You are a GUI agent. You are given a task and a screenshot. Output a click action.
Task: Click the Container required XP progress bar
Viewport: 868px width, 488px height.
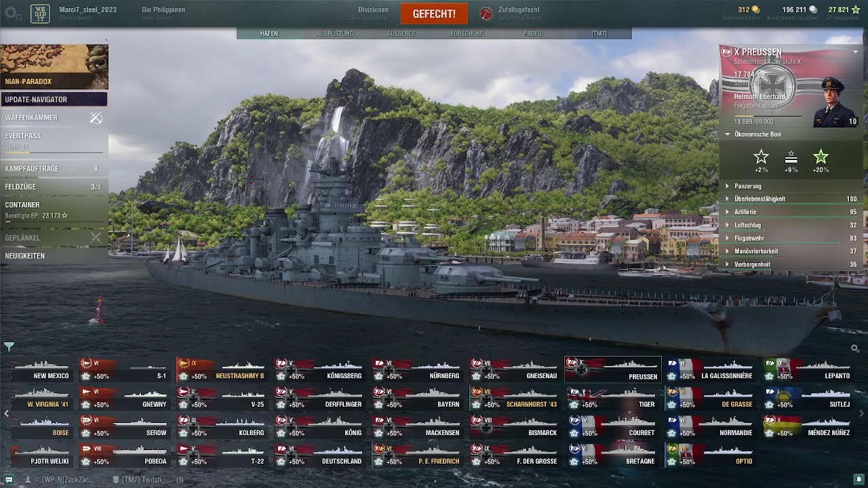click(54, 221)
